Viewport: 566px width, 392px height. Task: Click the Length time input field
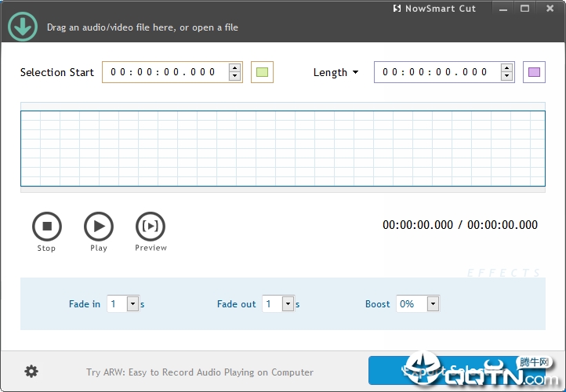coord(437,72)
